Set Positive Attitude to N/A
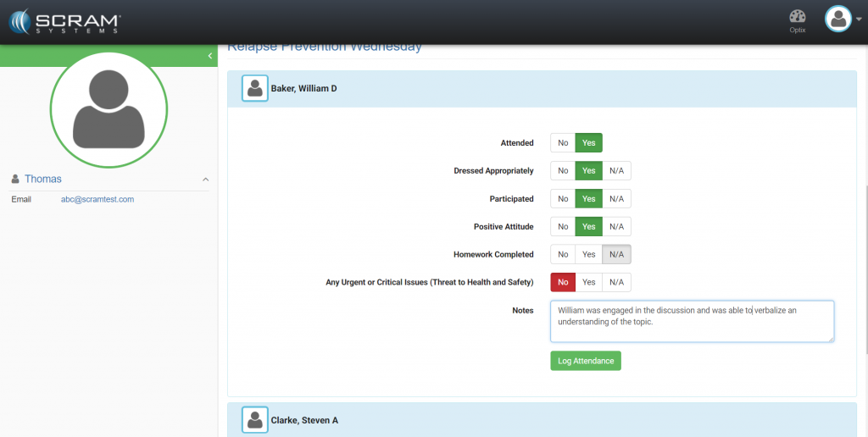The height and width of the screenshot is (437, 868). [616, 227]
